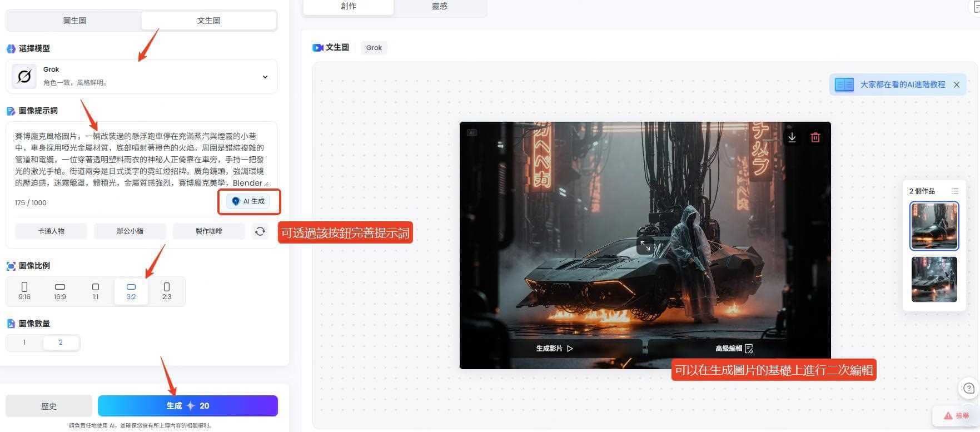The height and width of the screenshot is (432, 980).
Task: Click the 選擇模型 section icon
Action: point(11,48)
